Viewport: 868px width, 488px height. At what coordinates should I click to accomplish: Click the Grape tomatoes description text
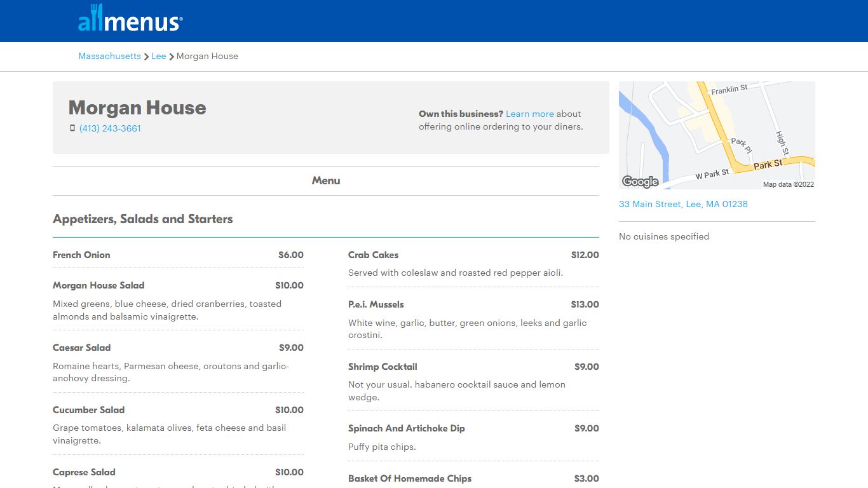[170, 434]
